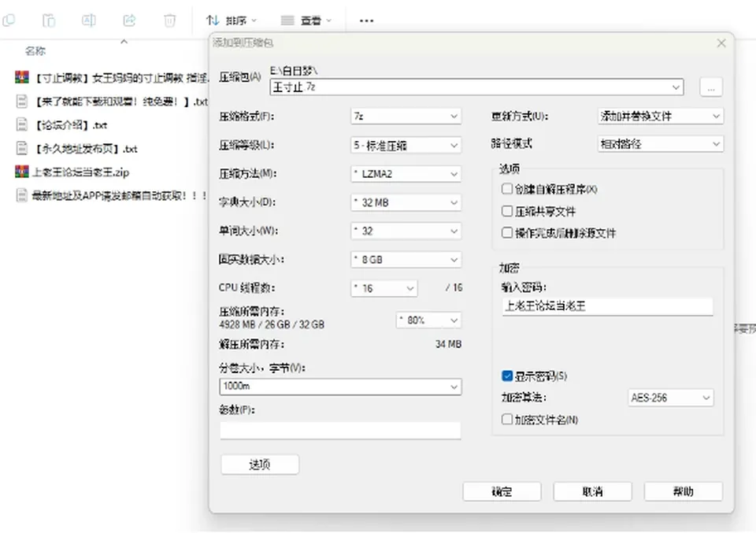Viewport: 756px width, 533px height.
Task: Open the 单词大小 dropdown showing 32
Action: point(406,231)
